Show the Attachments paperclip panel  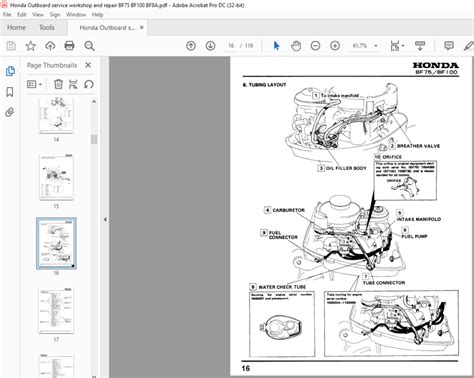pyautogui.click(x=10, y=112)
